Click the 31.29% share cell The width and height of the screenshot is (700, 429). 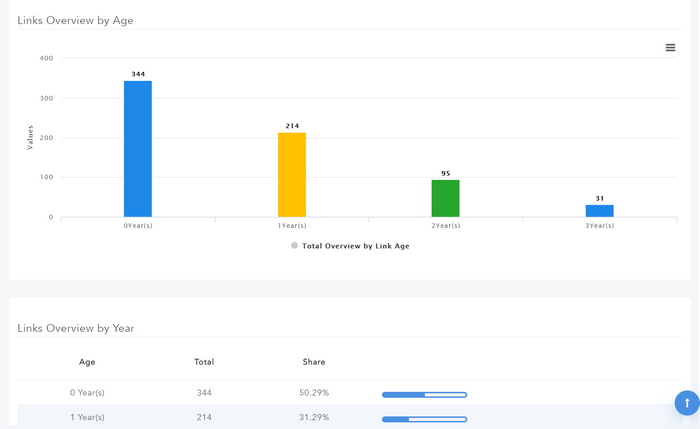point(314,417)
